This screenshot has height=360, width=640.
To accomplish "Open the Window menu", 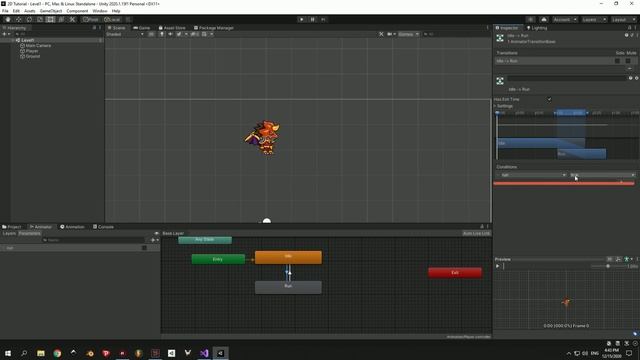I will (100, 11).
